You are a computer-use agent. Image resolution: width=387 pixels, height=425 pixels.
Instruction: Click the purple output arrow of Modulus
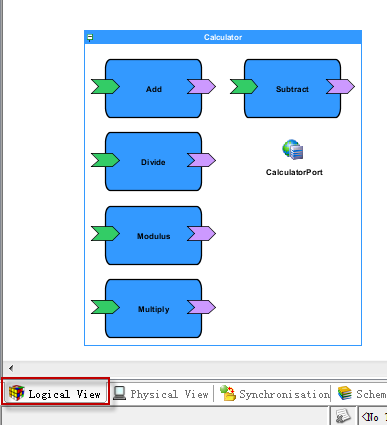201,233
